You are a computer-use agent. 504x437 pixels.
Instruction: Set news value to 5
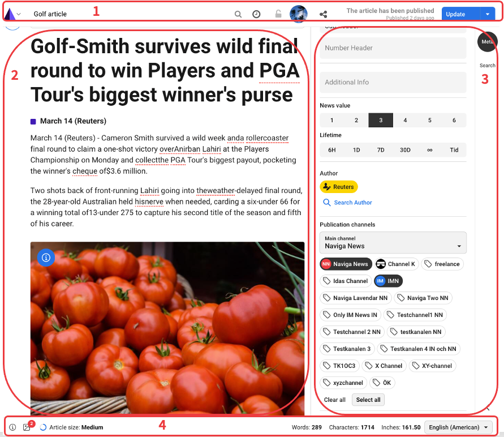pyautogui.click(x=429, y=120)
